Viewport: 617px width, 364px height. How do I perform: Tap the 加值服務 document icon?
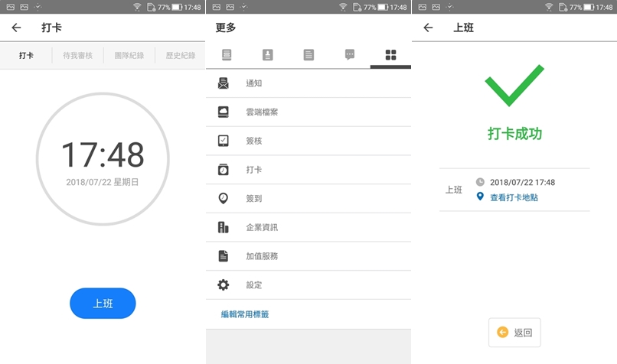pyautogui.click(x=224, y=256)
